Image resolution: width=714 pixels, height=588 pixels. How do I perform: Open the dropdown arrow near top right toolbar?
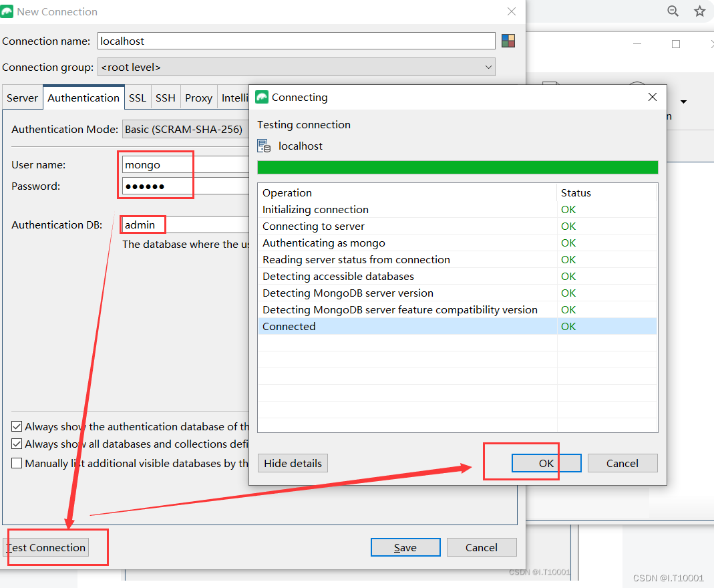pyautogui.click(x=683, y=102)
